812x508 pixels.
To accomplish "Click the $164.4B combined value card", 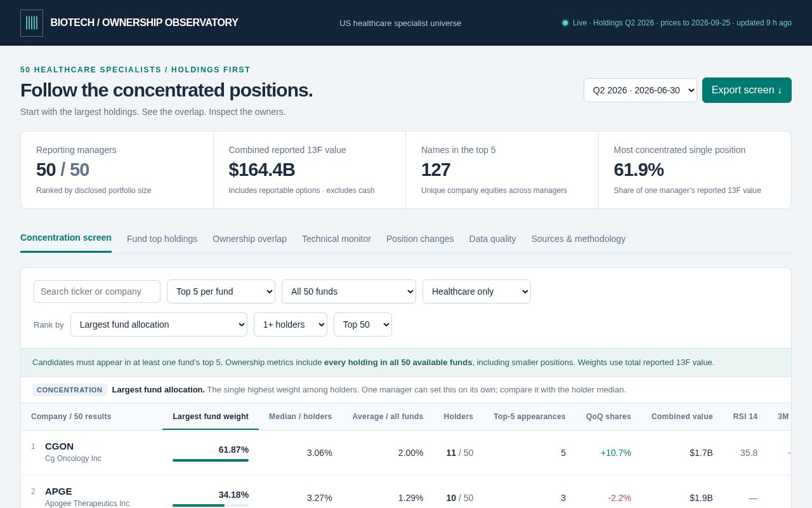I will click(310, 170).
